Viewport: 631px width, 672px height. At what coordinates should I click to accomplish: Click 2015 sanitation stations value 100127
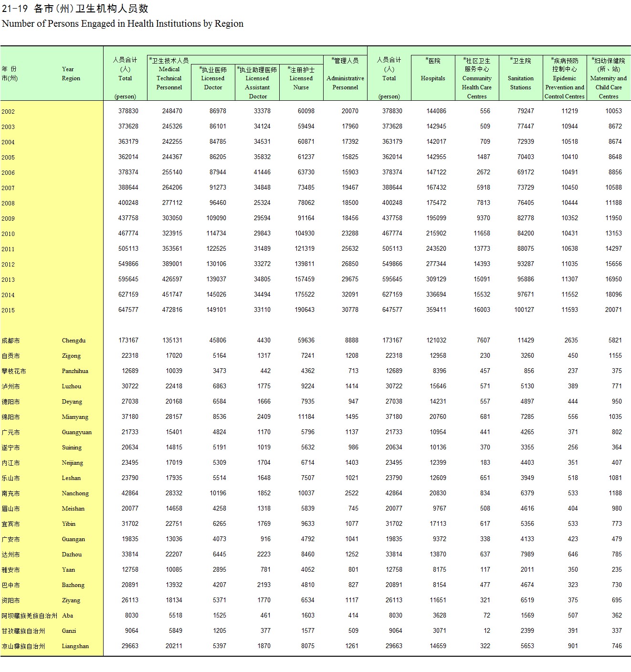tap(524, 310)
